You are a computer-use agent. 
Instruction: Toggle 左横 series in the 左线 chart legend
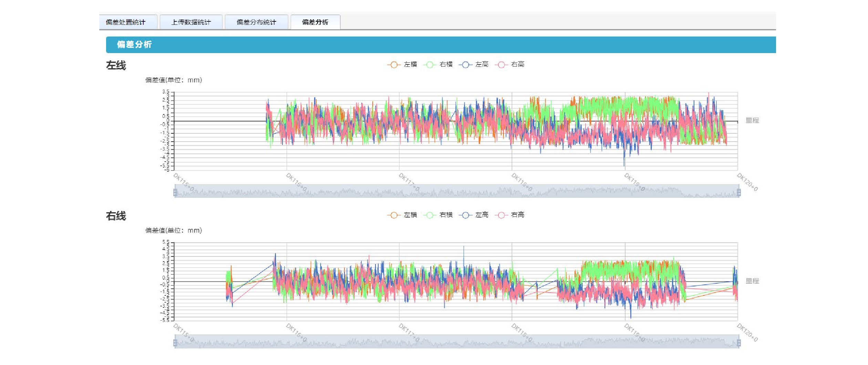402,64
